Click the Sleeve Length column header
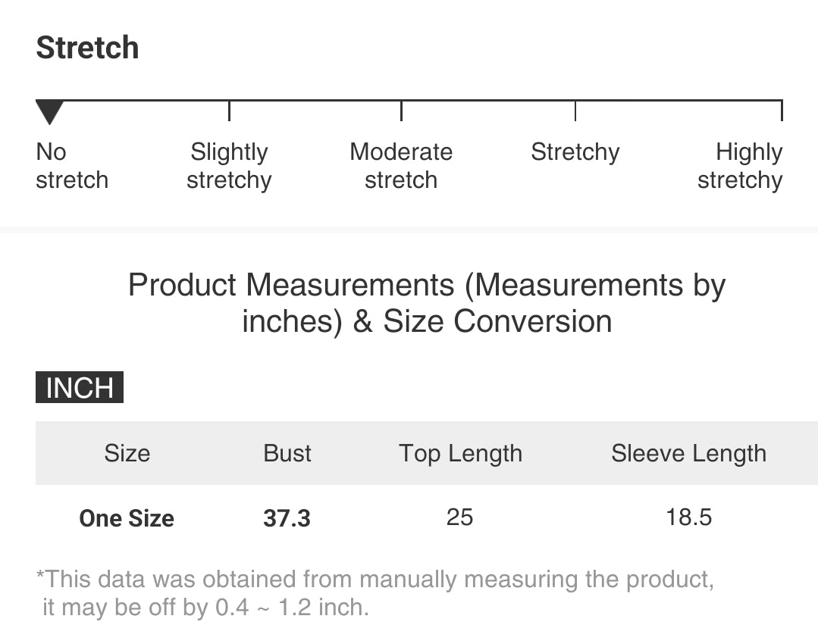Screen dimensions: 818x644 tap(688, 453)
